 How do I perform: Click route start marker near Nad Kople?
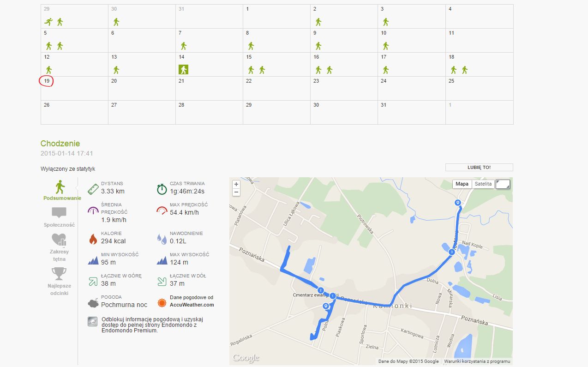point(457,203)
